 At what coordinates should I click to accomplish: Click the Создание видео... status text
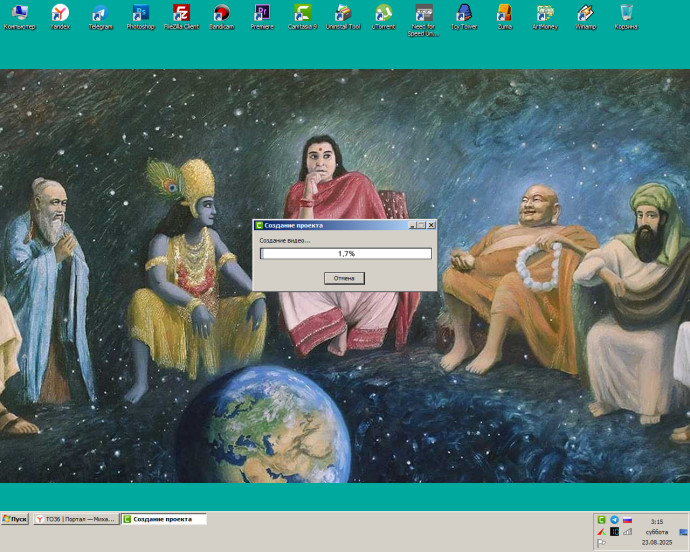click(x=285, y=241)
